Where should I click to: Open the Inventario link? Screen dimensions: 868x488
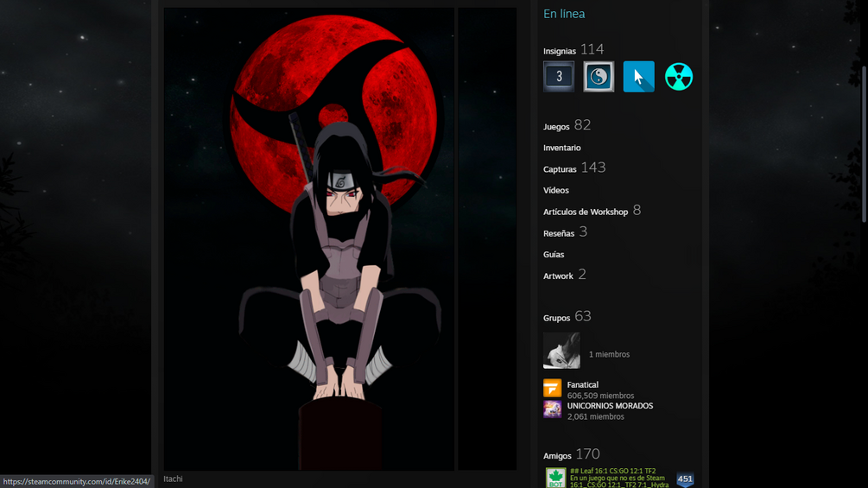tap(562, 148)
